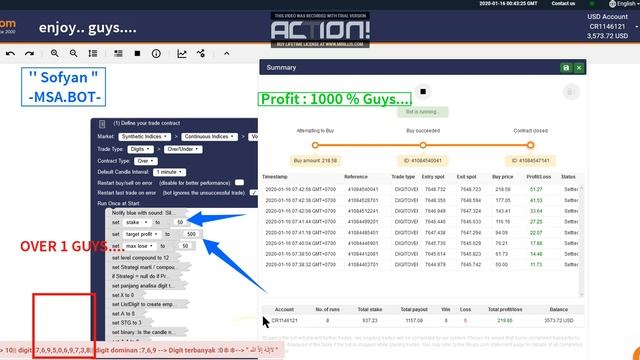The height and width of the screenshot is (360, 640).
Task: Select the set A to 8 block
Action: coord(125,314)
